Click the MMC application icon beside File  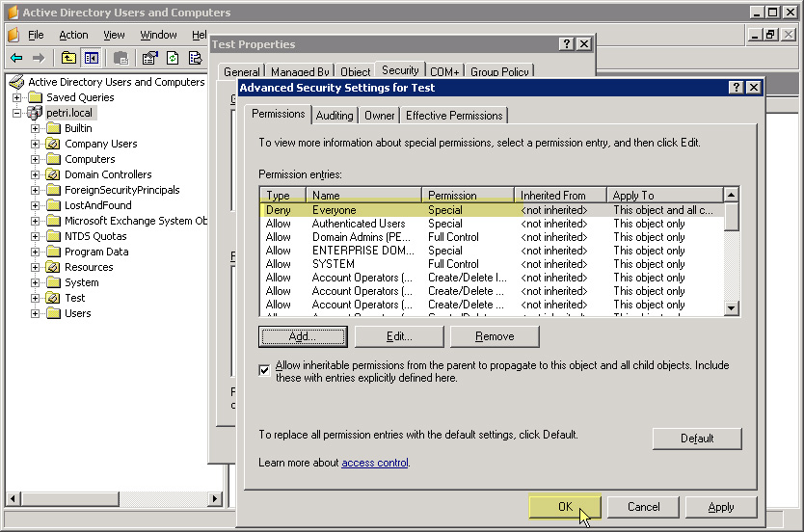point(13,35)
